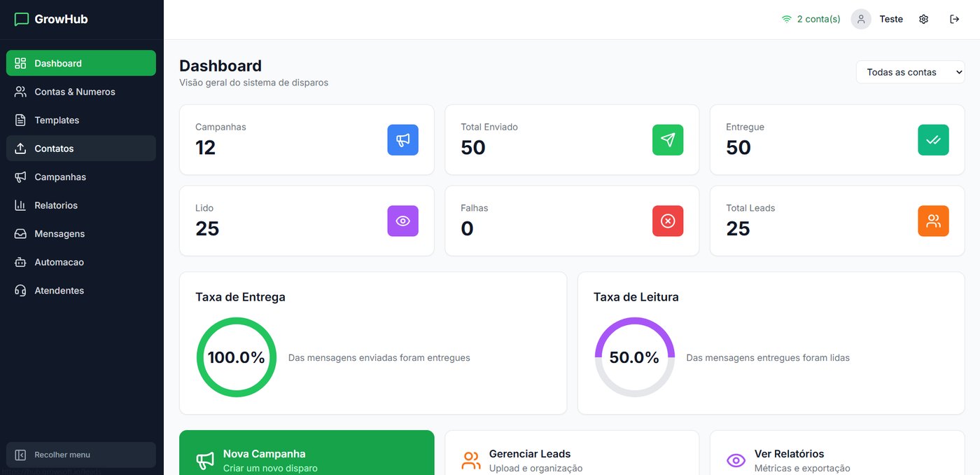Click the red X Falhas icon

click(x=668, y=221)
